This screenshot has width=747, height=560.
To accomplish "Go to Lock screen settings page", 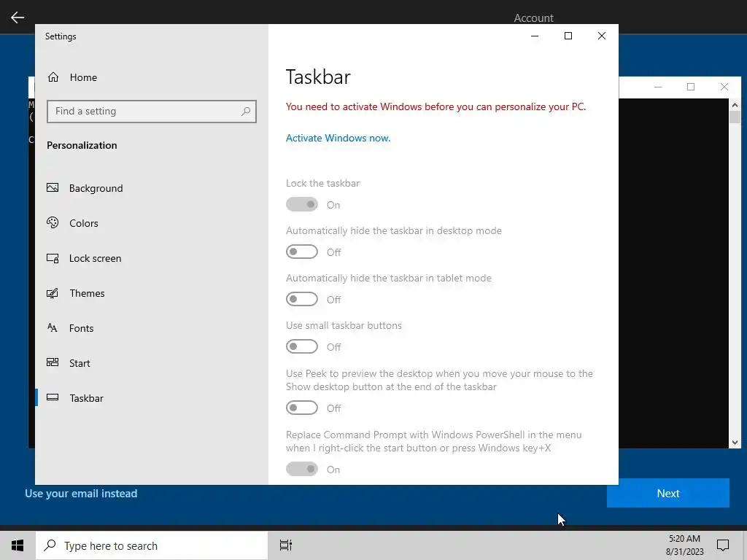I will (152, 258).
